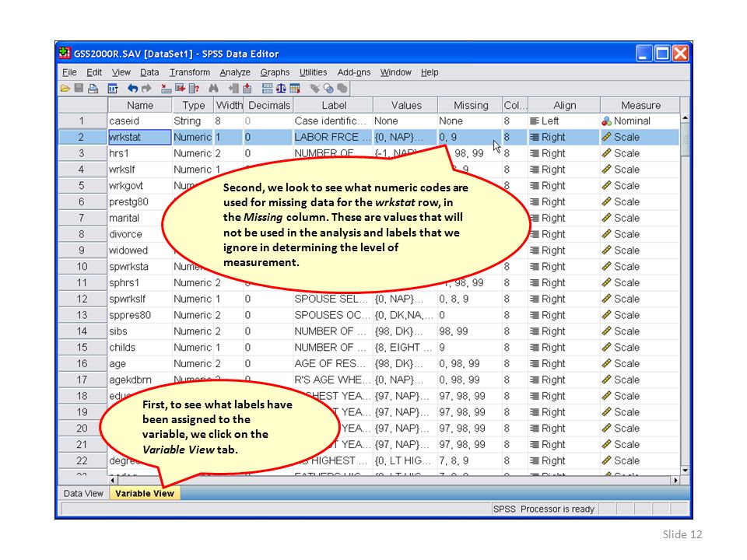Viewport: 747px width, 560px height.
Task: Open the Help menu
Action: (430, 72)
